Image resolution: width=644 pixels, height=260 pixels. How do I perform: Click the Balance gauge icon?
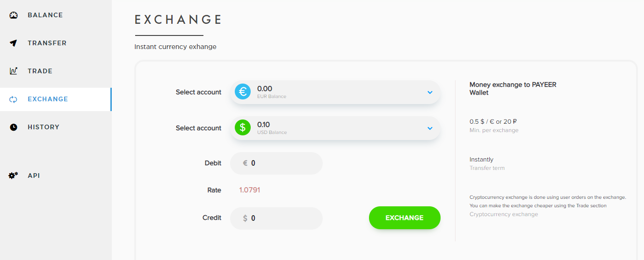(x=14, y=15)
